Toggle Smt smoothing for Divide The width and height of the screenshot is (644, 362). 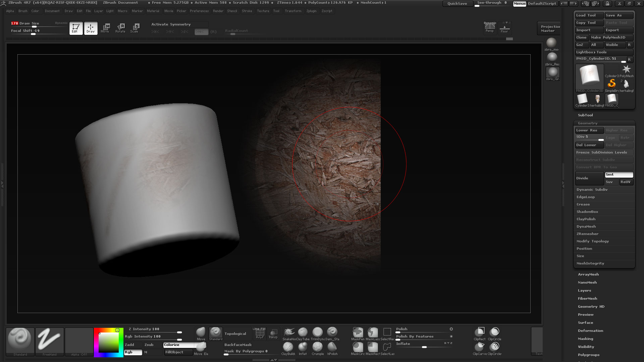(619, 175)
